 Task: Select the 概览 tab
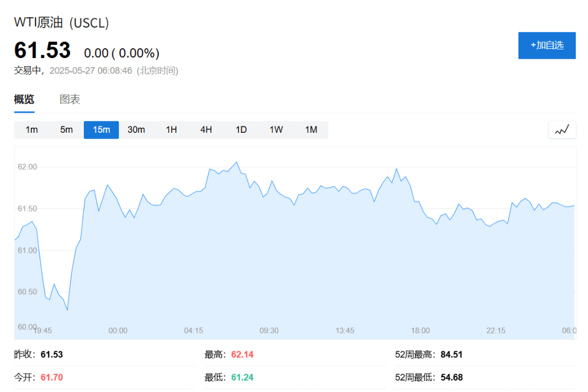pyautogui.click(x=24, y=99)
